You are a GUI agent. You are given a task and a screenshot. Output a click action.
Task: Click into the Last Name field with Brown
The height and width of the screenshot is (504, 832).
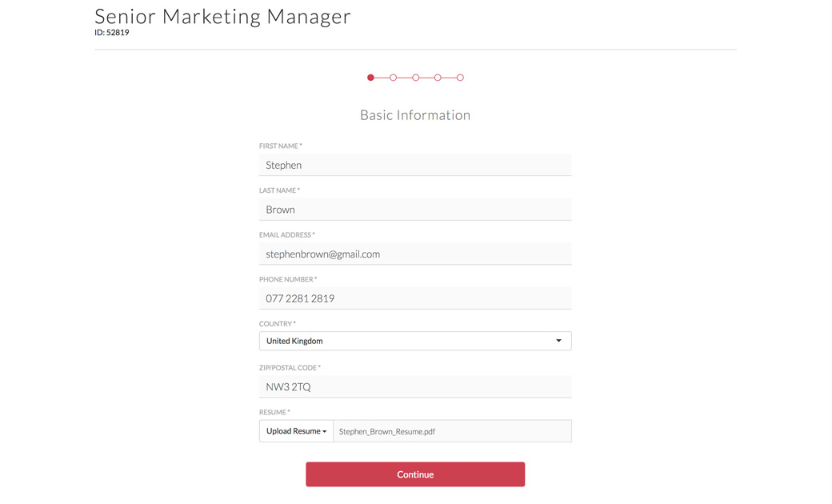tap(415, 210)
